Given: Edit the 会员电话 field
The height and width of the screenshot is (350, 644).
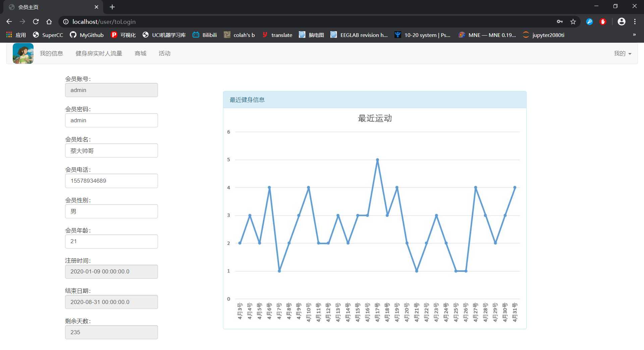Looking at the screenshot, I should click(111, 181).
